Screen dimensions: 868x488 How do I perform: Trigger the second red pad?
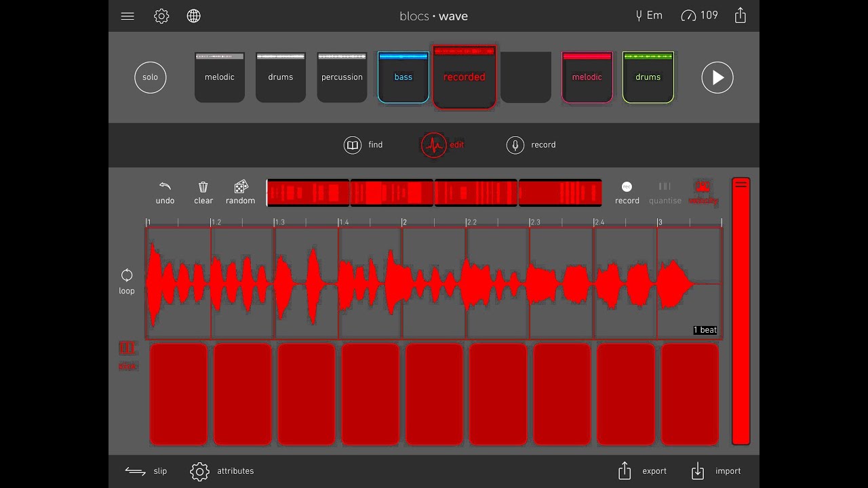click(243, 394)
